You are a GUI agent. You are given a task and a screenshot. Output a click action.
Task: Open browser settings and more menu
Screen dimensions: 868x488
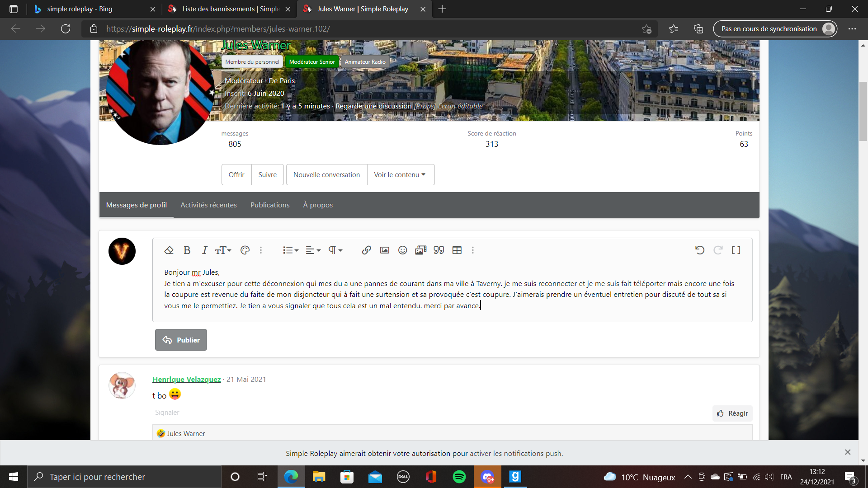[x=852, y=29]
